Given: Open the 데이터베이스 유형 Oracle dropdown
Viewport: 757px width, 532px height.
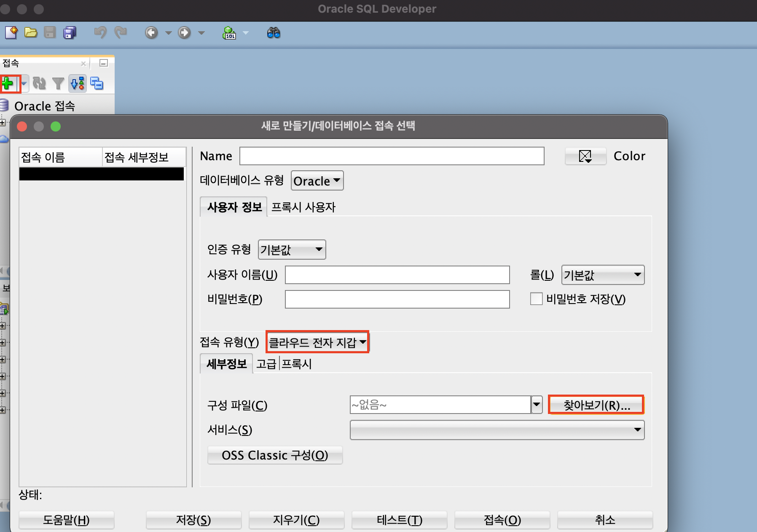Looking at the screenshot, I should pyautogui.click(x=317, y=181).
